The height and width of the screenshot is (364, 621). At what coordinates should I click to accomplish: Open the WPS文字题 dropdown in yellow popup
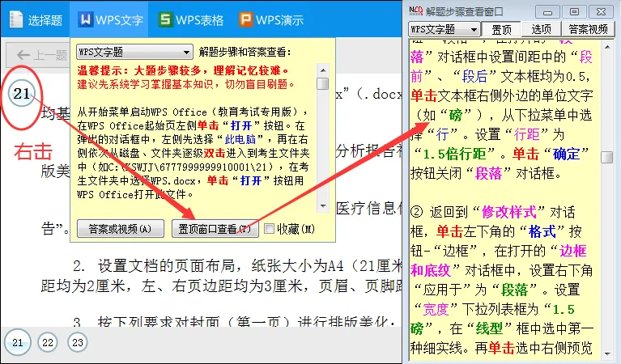click(134, 52)
